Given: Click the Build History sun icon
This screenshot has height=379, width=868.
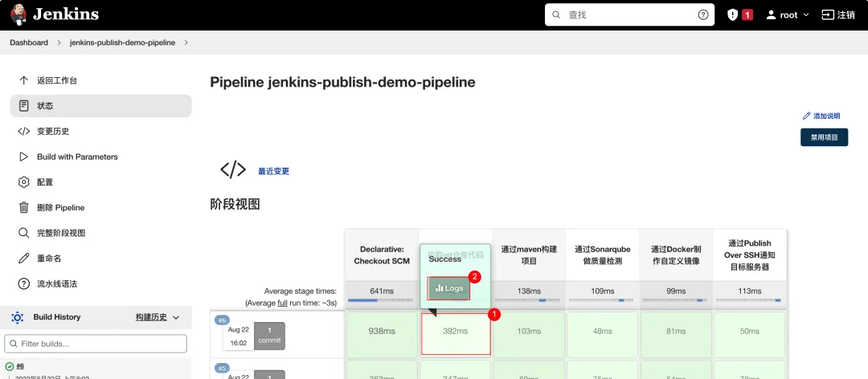Looking at the screenshot, I should click(x=17, y=317).
